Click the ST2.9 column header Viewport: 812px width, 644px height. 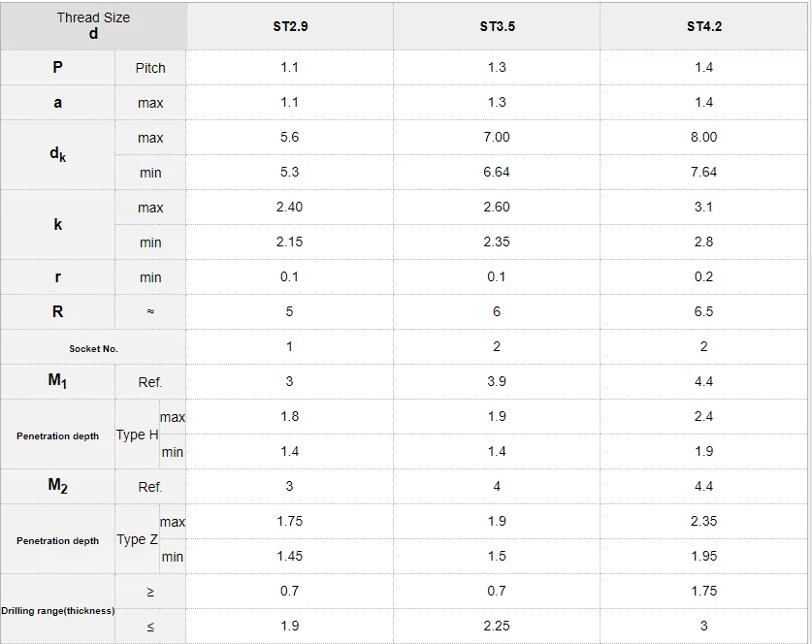(290, 26)
